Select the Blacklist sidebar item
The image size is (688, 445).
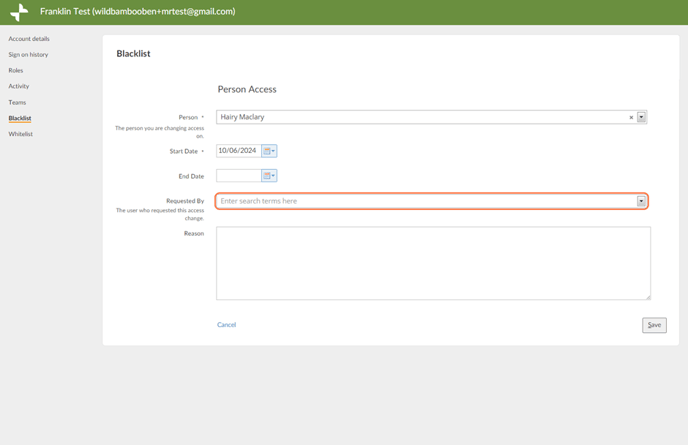(x=20, y=118)
